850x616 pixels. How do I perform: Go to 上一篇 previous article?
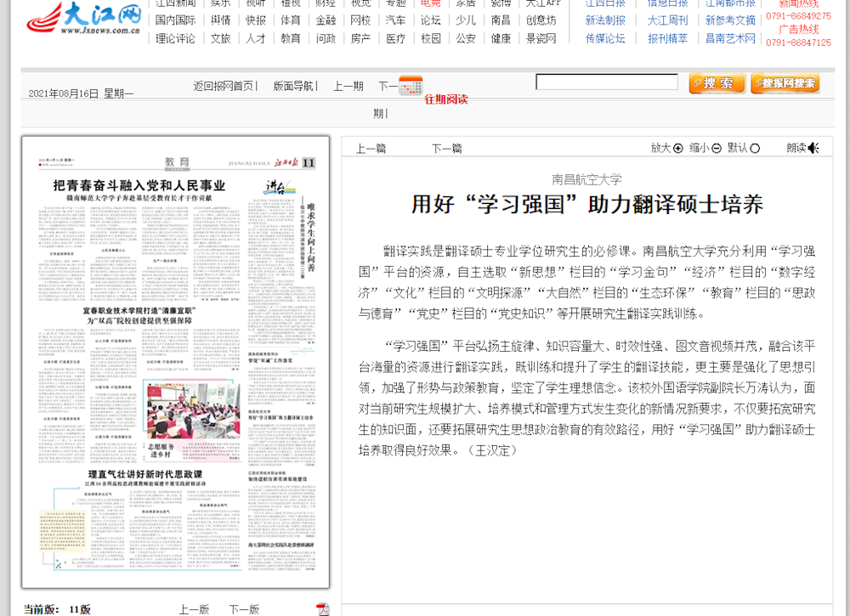[x=371, y=148]
